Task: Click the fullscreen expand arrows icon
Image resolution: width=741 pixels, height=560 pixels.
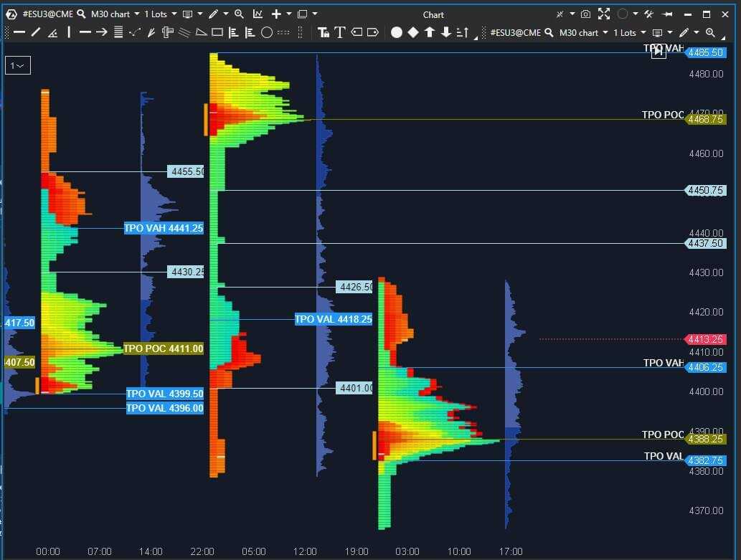Action: (x=604, y=14)
